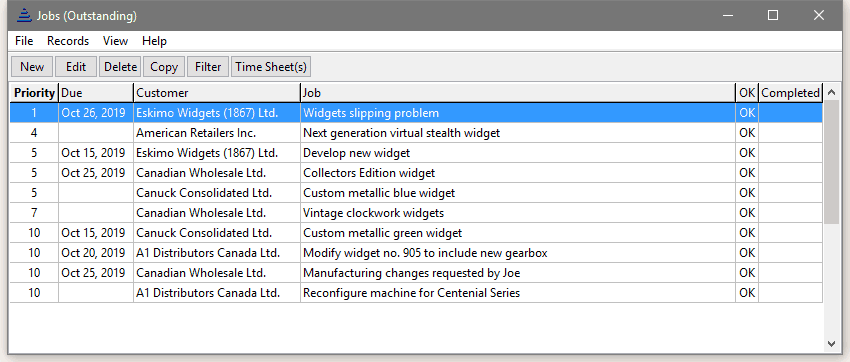This screenshot has width=850, height=362.
Task: Click Oct 26, 2019 due date cell
Action: [96, 113]
